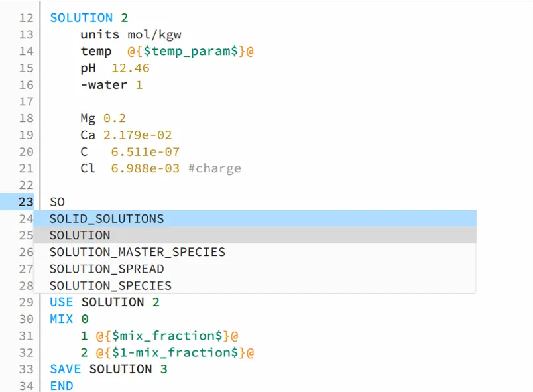This screenshot has height=392, width=533.
Task: Place cursor after typed text SO
Action: click(65, 202)
